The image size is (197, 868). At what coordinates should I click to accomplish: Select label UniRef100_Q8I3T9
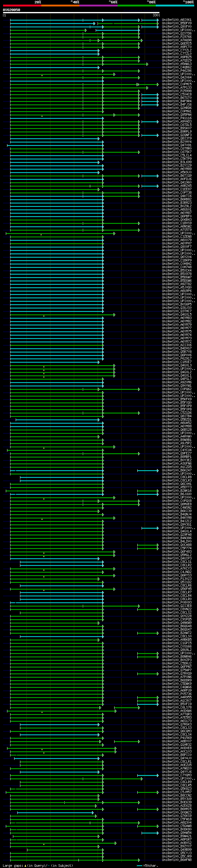pos(176,139)
